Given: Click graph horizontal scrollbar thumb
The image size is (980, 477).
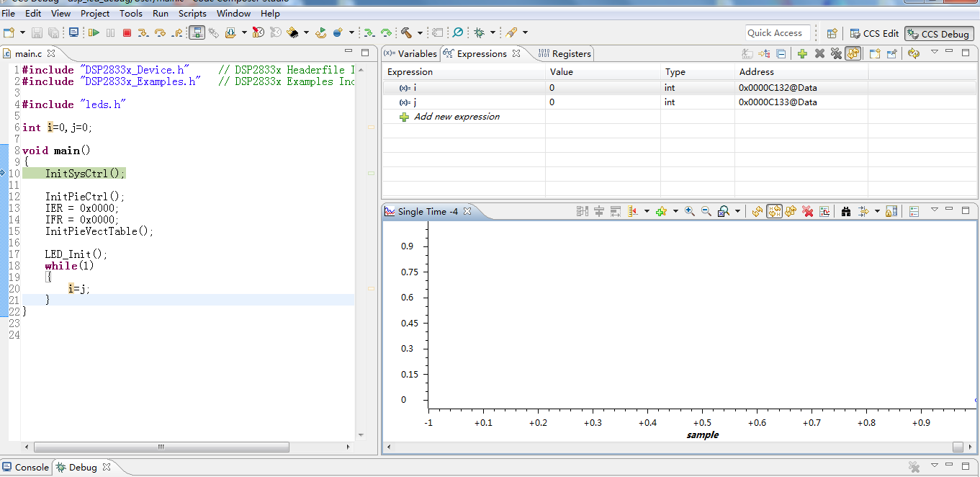Looking at the screenshot, I should coord(958,447).
